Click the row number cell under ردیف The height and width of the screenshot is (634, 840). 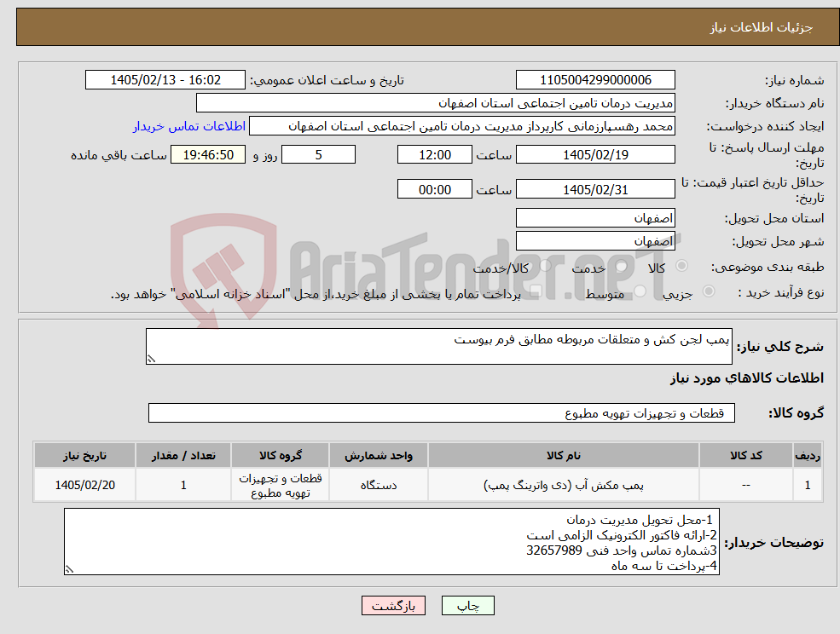[x=808, y=485]
